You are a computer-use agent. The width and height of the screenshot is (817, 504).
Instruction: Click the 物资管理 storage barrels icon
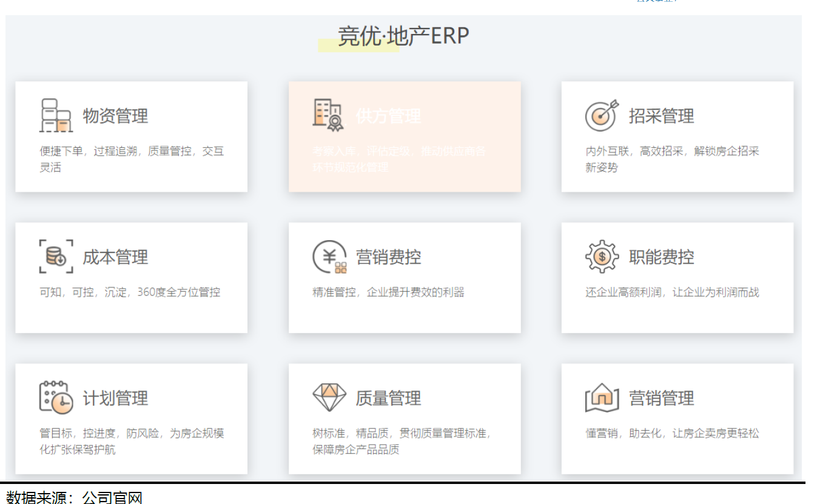coord(56,115)
